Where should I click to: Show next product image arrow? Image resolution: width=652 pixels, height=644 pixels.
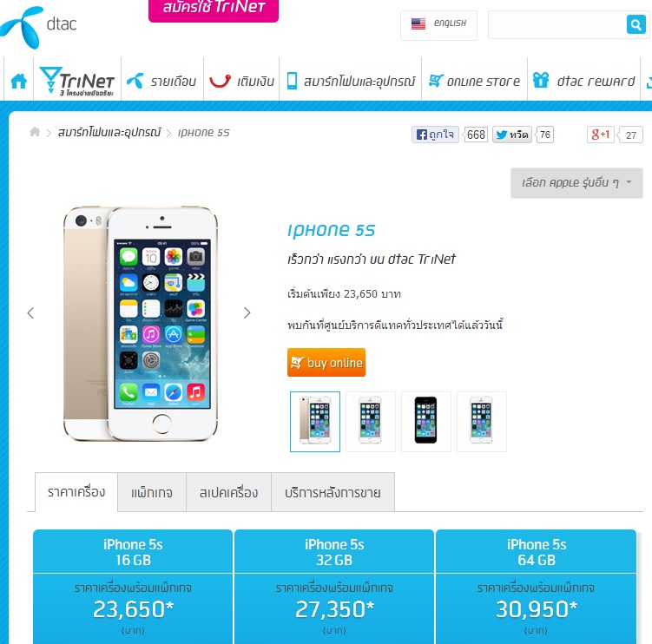click(247, 312)
